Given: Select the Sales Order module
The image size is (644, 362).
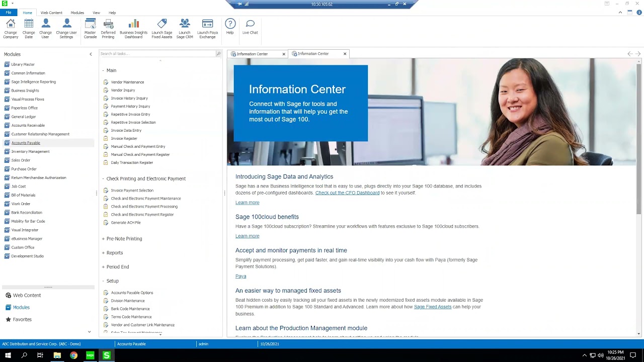Looking at the screenshot, I should click(21, 160).
